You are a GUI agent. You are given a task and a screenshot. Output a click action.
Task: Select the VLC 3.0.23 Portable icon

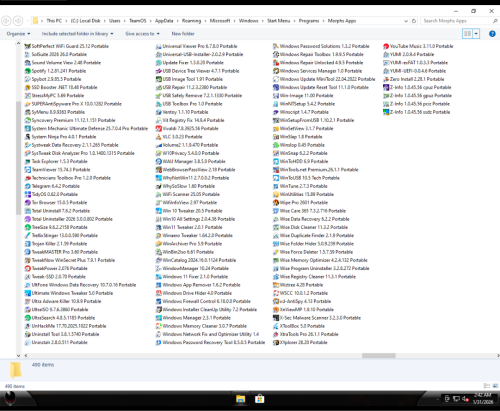coord(159,137)
